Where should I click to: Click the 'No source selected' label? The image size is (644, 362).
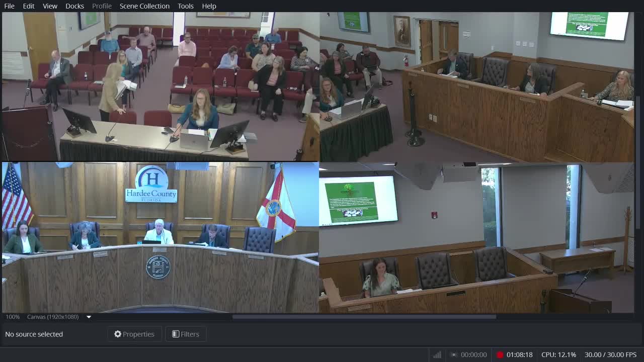[x=34, y=334]
